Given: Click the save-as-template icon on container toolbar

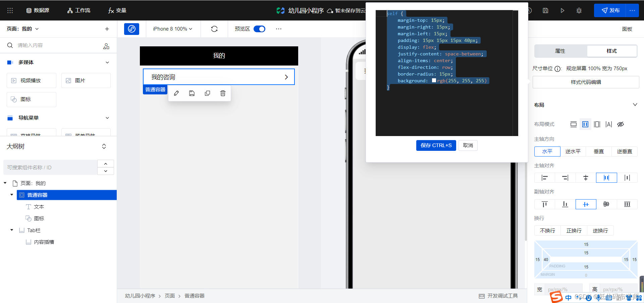Looking at the screenshot, I should click(x=192, y=93).
